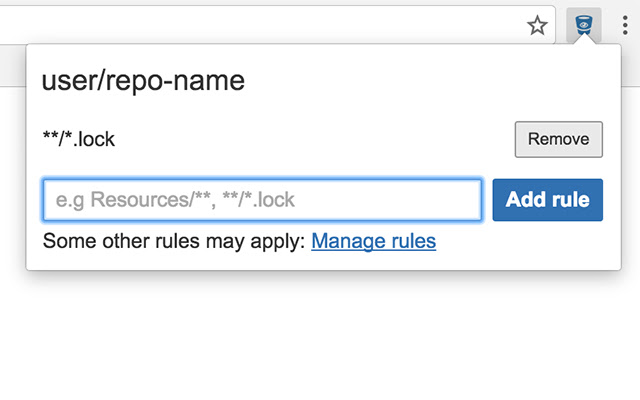640x400 pixels.
Task: Remove the **/*.lock rule
Action: tap(558, 139)
